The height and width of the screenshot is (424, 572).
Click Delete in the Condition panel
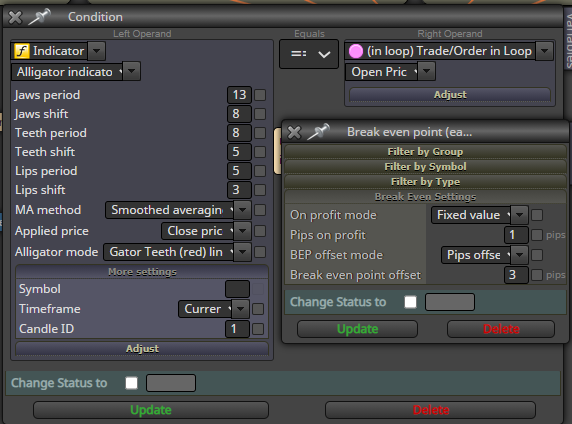(430, 410)
